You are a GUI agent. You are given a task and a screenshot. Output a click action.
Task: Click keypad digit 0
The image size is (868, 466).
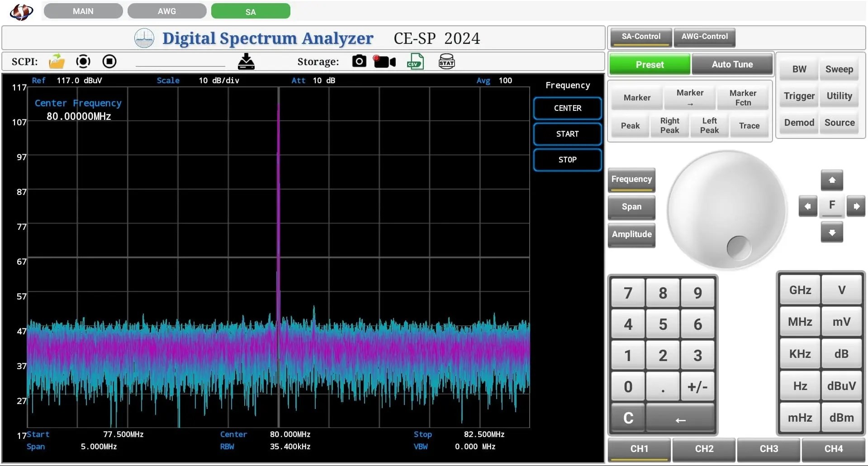pos(628,387)
